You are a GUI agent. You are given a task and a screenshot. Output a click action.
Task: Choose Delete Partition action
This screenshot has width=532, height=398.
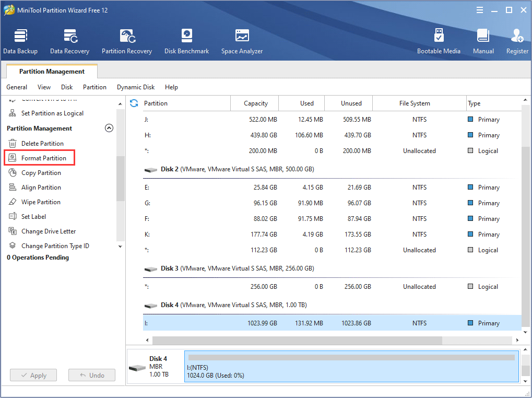tap(42, 144)
